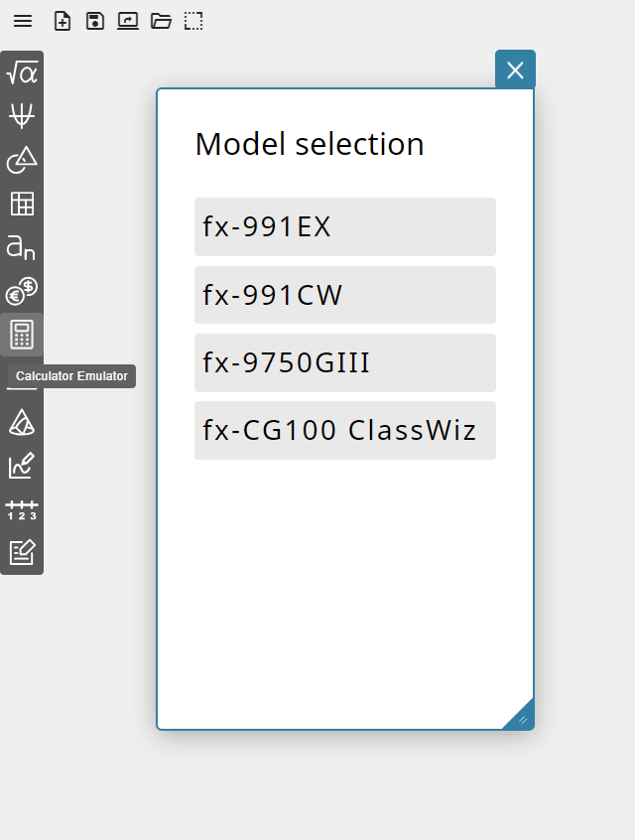Save the file via disk icon

point(95,22)
